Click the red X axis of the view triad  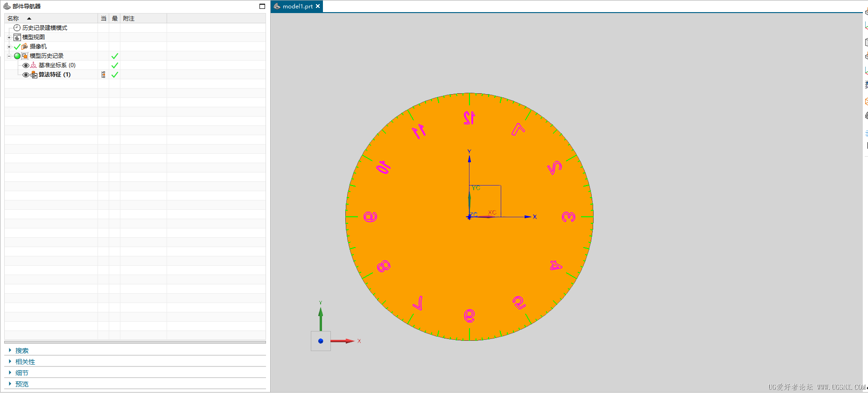pos(343,341)
